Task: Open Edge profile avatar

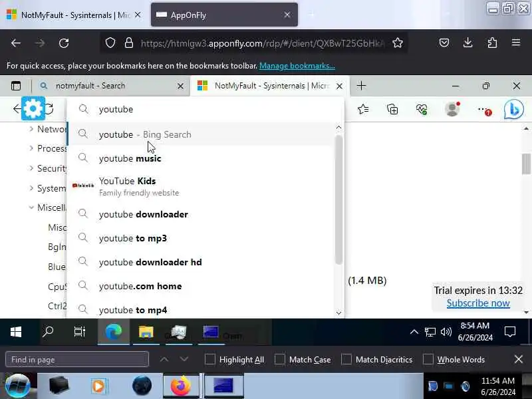Action: 452,109
